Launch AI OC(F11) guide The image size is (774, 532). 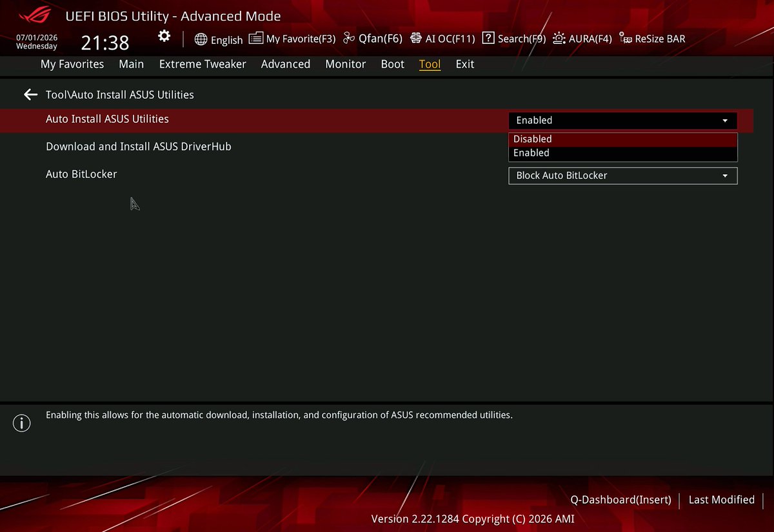442,39
